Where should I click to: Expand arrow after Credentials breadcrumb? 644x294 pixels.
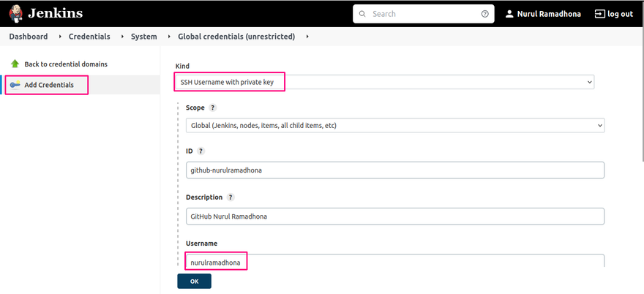[x=122, y=37]
